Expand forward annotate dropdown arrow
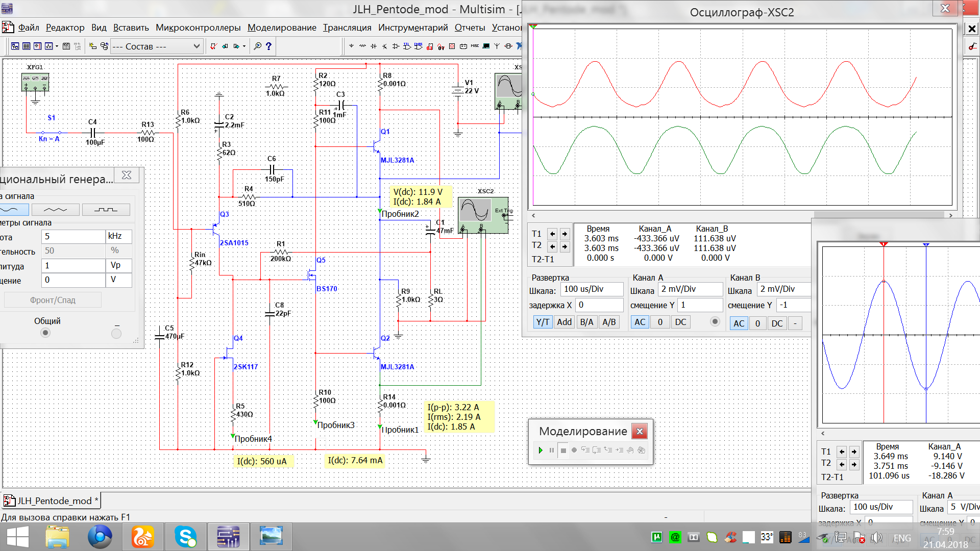 point(244,46)
